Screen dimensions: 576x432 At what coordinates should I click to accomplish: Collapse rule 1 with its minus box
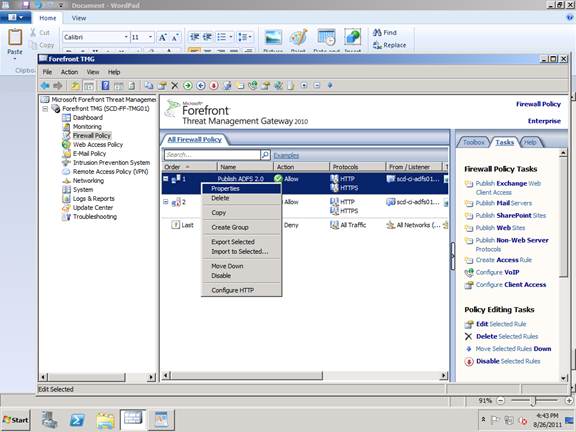(166, 179)
